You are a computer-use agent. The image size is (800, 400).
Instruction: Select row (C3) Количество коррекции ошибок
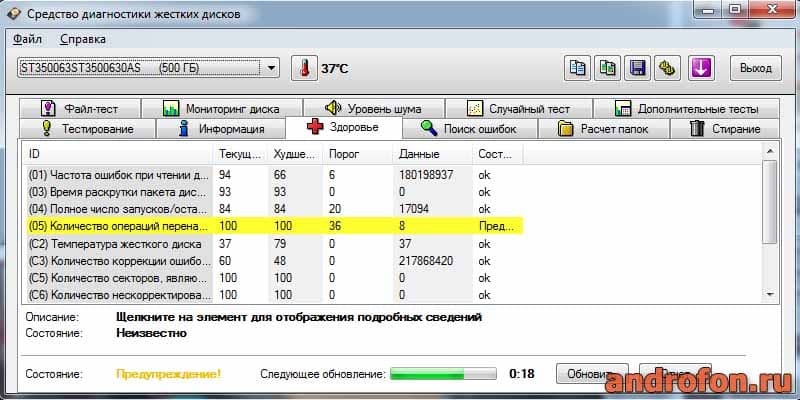pyautogui.click(x=273, y=261)
